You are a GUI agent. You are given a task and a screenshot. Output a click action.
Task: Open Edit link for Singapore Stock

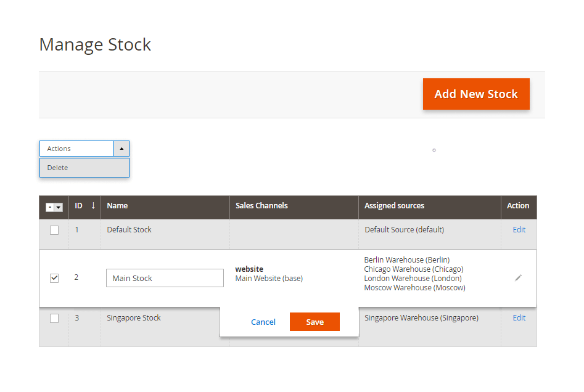click(519, 317)
